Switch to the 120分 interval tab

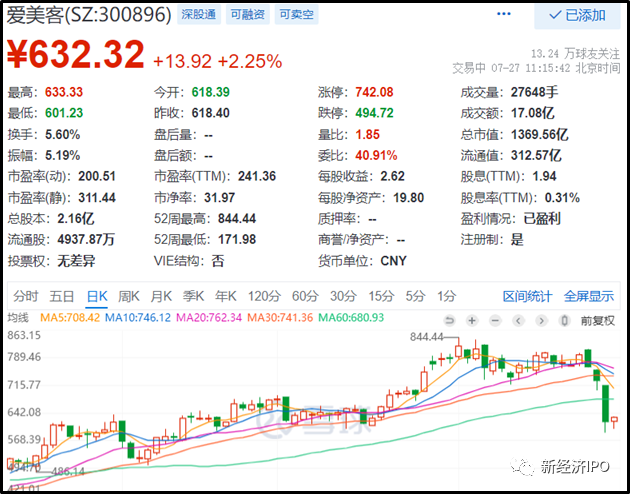(x=264, y=296)
